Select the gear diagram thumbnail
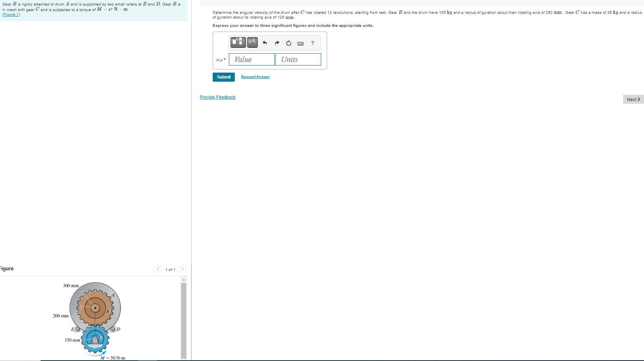644x361 pixels. (x=95, y=316)
